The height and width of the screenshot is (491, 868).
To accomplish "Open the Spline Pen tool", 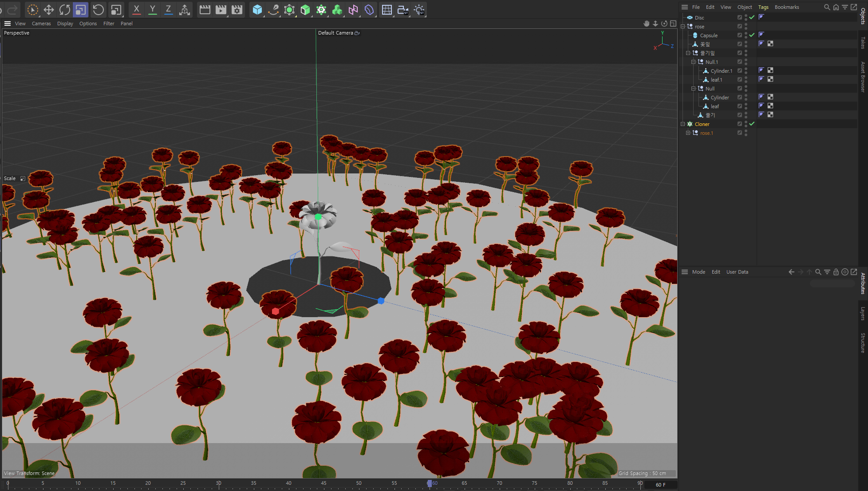I will point(273,10).
